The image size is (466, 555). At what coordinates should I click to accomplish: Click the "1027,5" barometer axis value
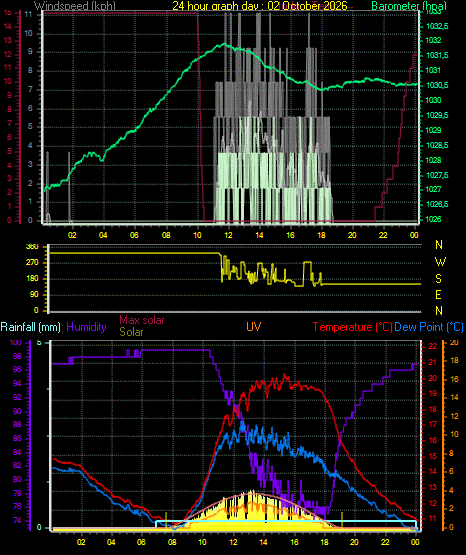click(436, 175)
